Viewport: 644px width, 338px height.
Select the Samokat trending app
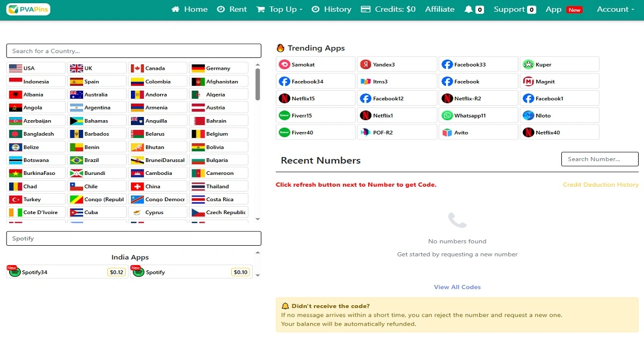[x=316, y=64]
